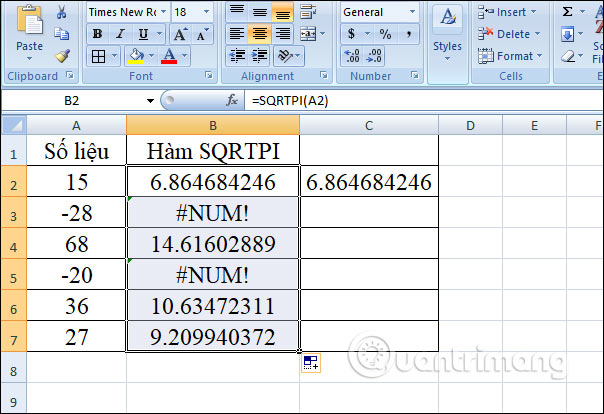Open the font name combo box
Image resolution: width=604 pixels, height=414 pixels.
(128, 12)
